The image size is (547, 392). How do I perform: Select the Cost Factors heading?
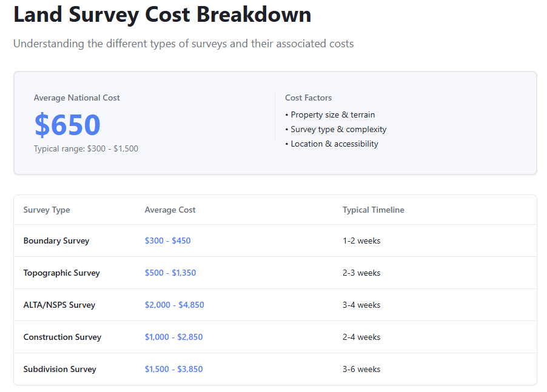point(308,98)
